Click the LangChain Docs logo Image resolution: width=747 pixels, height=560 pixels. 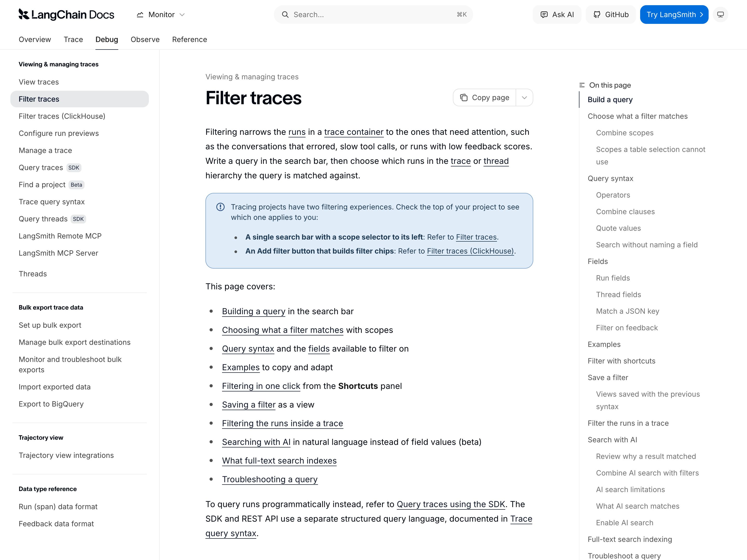66,15
